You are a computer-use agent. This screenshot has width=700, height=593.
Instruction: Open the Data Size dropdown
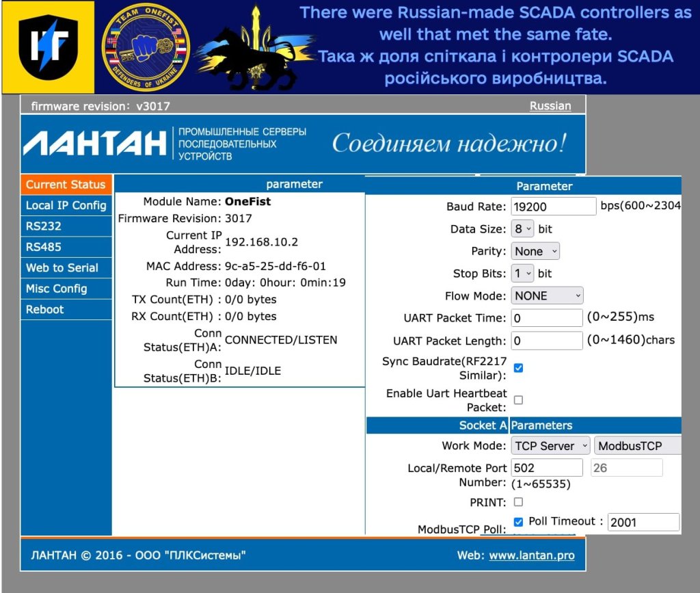click(523, 229)
